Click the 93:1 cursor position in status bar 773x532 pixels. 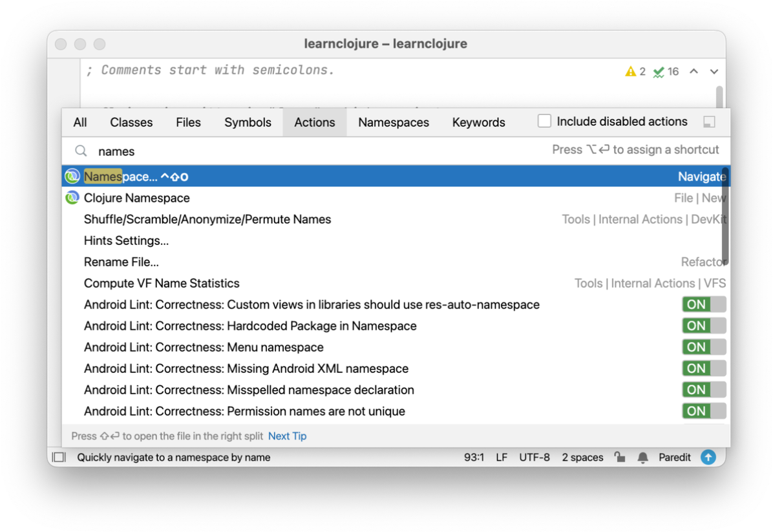point(474,457)
